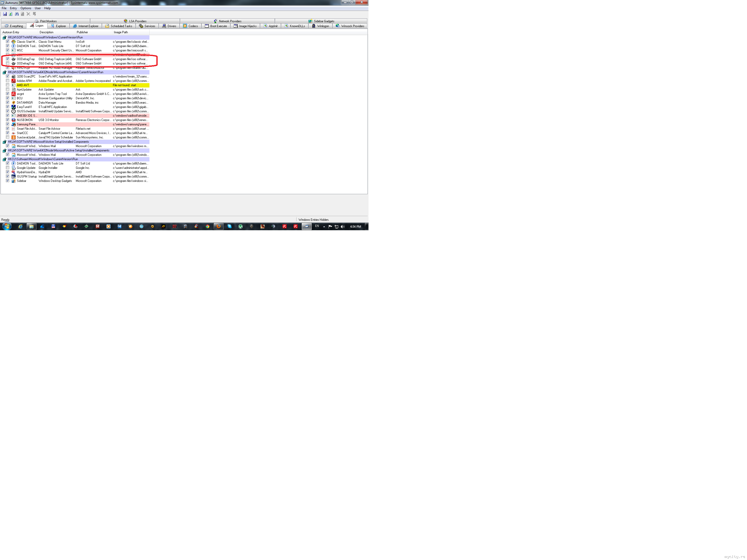This screenshot has width=747, height=560.
Task: Sort by Publisher column header
Action: click(x=82, y=32)
